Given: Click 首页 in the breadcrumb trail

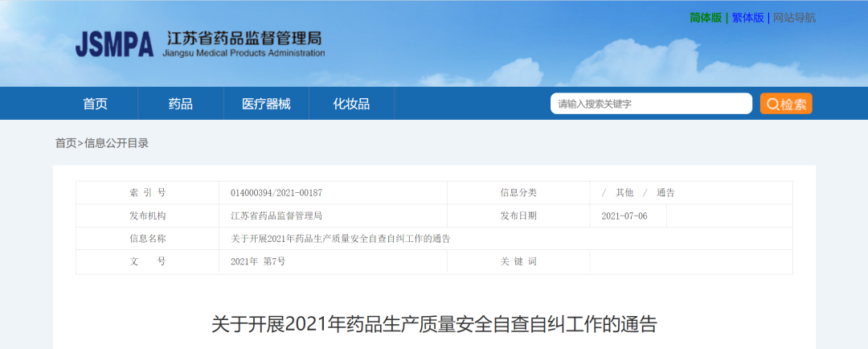Looking at the screenshot, I should [65, 143].
